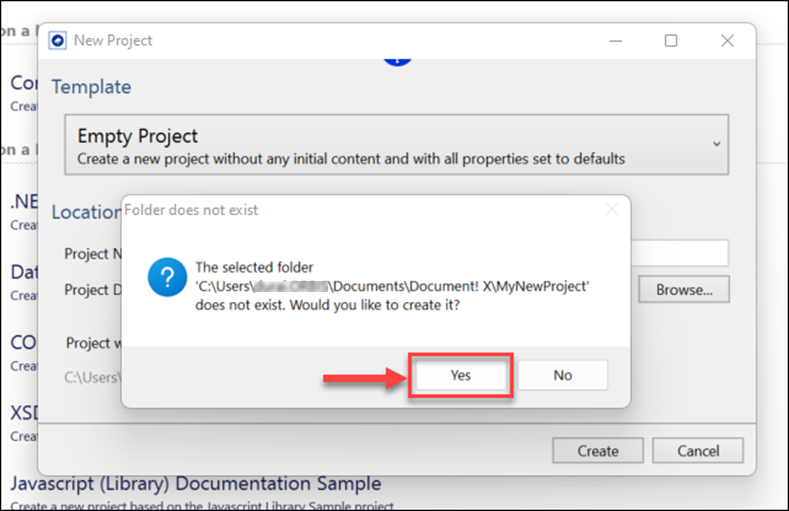Click into the Project Name field
789x511 pixels.
tap(680, 253)
